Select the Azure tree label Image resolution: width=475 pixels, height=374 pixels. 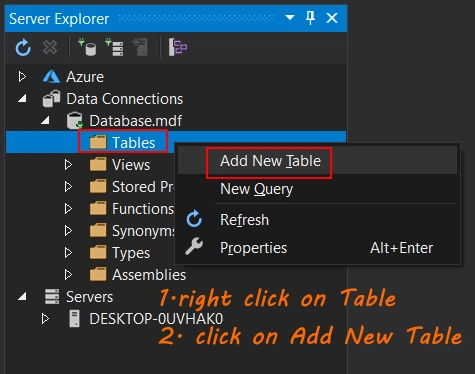pos(85,77)
